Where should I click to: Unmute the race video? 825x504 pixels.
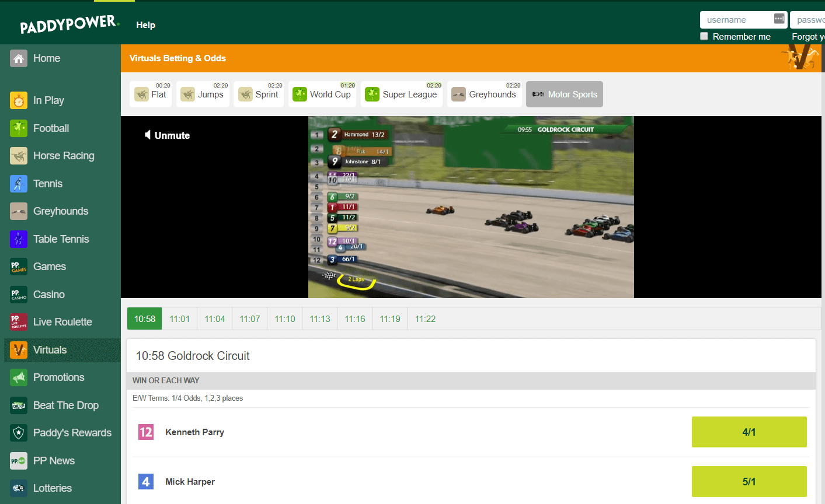click(167, 135)
